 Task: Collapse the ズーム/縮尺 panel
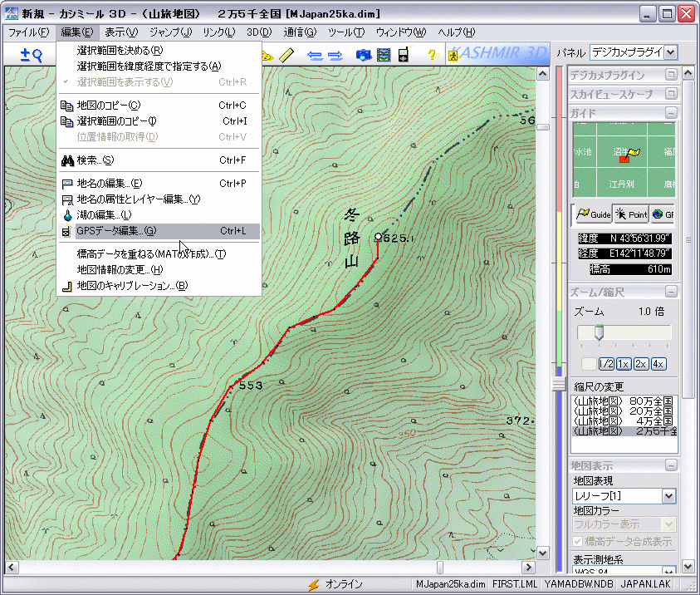671,293
